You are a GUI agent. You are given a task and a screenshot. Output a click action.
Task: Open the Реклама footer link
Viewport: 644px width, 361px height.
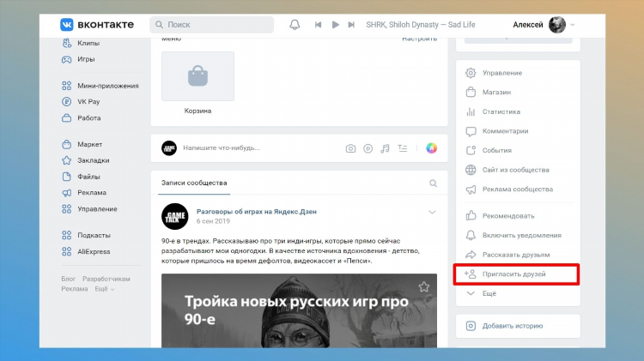[x=75, y=289]
